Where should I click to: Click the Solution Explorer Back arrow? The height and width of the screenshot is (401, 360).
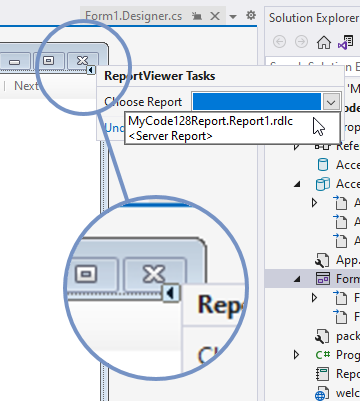point(279,42)
